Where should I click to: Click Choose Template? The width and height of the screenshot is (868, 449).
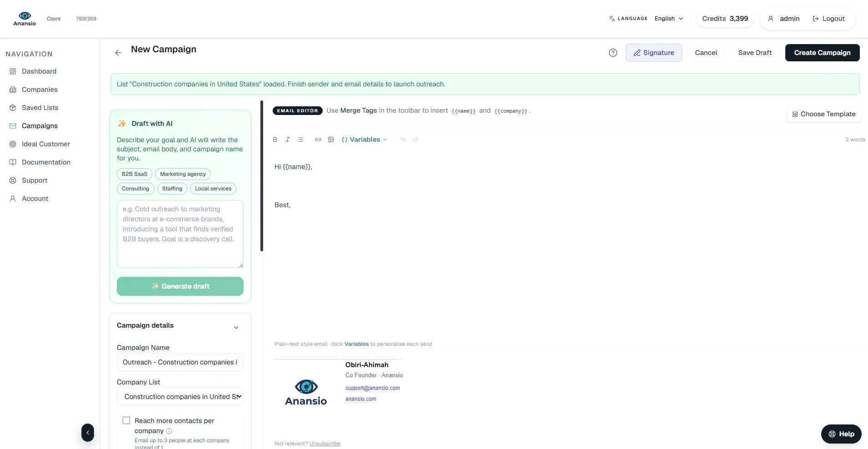(823, 114)
